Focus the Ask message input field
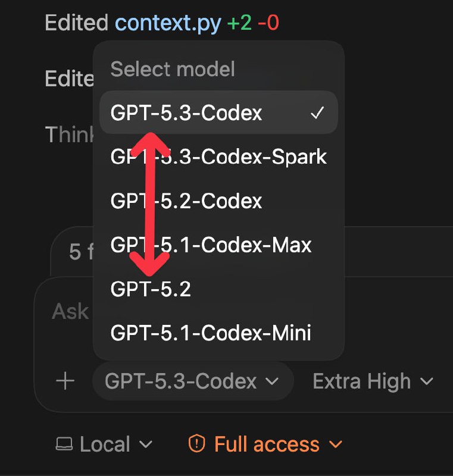The width and height of the screenshot is (453, 476). click(69, 311)
